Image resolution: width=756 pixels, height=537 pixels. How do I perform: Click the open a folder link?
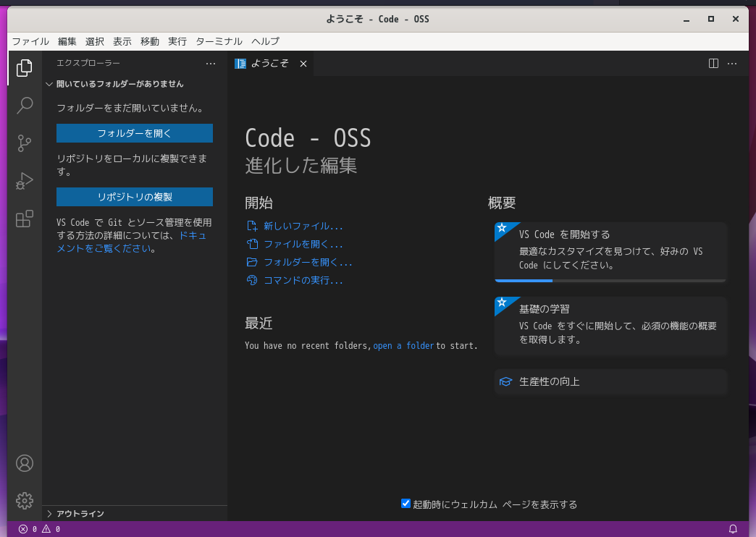[403, 346]
